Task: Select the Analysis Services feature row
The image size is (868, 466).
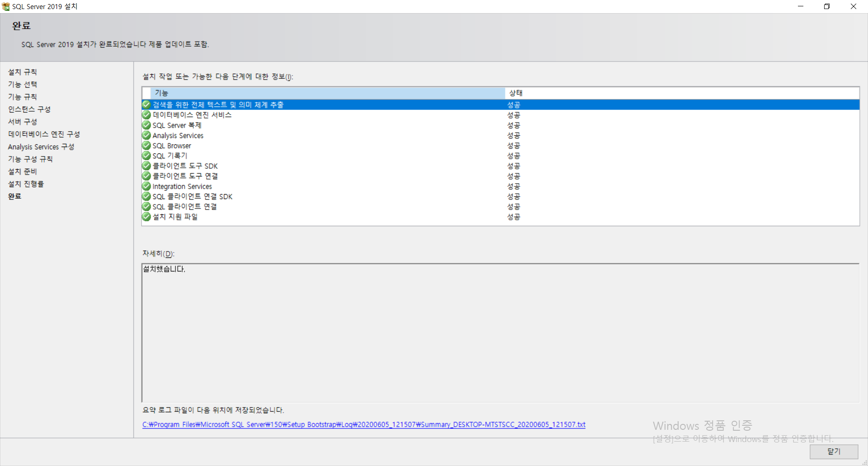Action: click(x=500, y=135)
